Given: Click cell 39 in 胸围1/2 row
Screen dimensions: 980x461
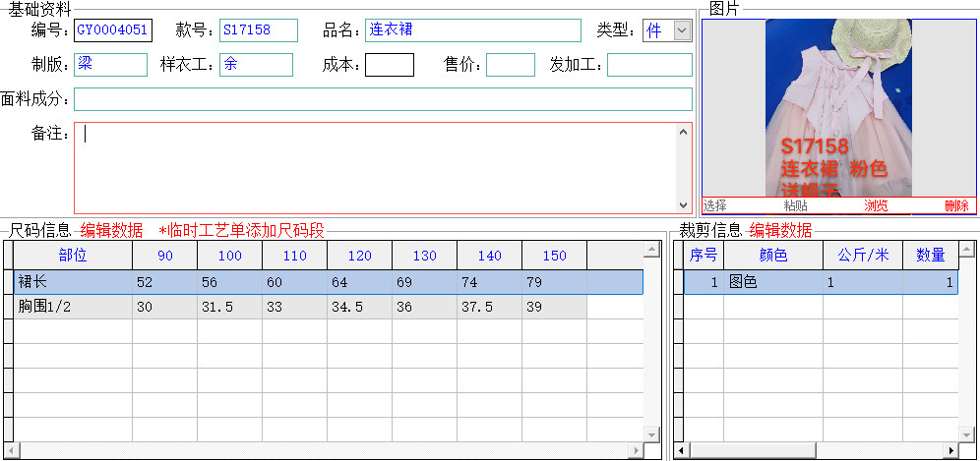Looking at the screenshot, I should click(x=555, y=307).
